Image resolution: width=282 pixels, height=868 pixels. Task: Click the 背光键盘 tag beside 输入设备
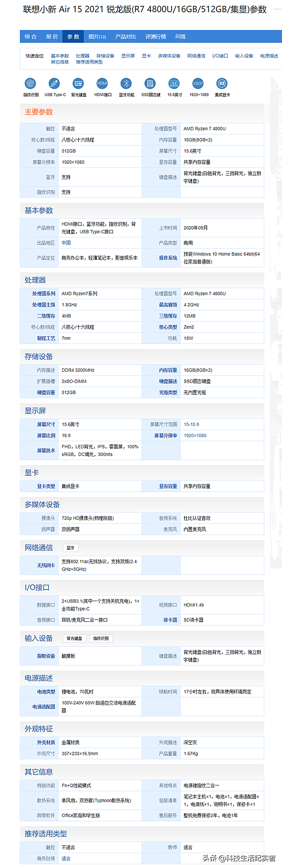click(x=75, y=638)
